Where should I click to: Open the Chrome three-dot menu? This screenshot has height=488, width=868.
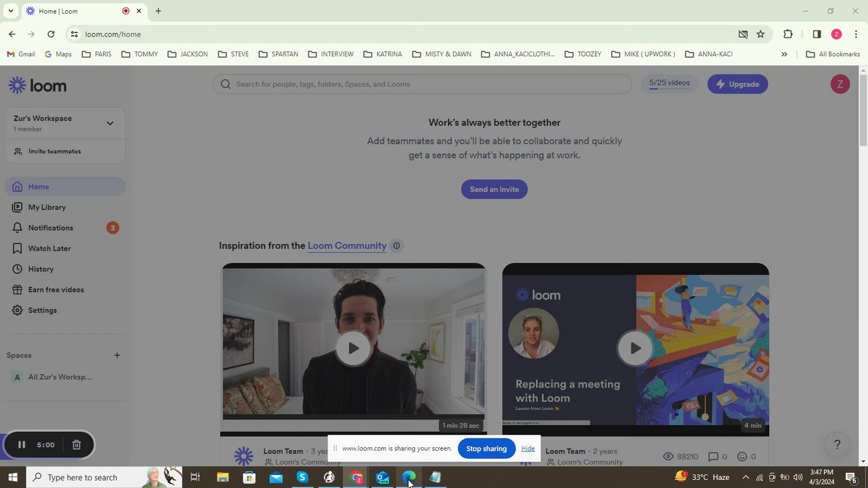pos(856,34)
